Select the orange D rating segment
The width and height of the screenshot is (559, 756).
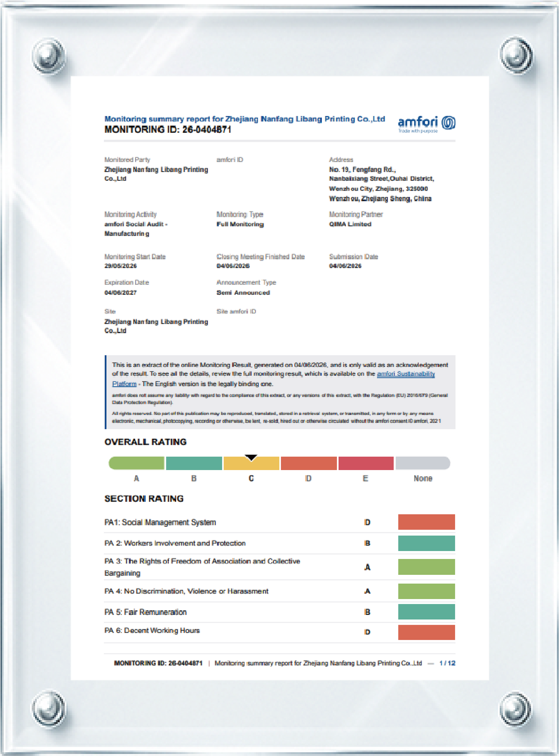coord(309,463)
